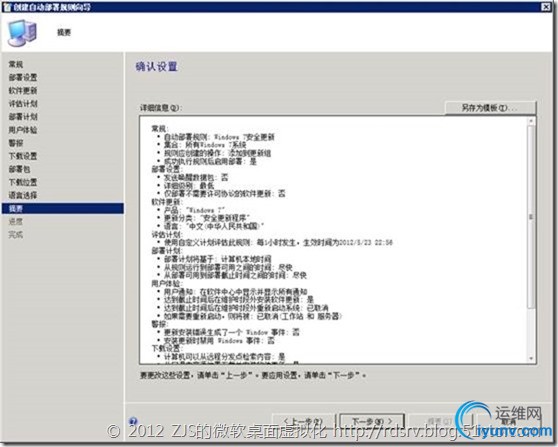Click the 软件更新: section header in details
Image resolution: width=558 pixels, height=447 pixels.
(166, 202)
